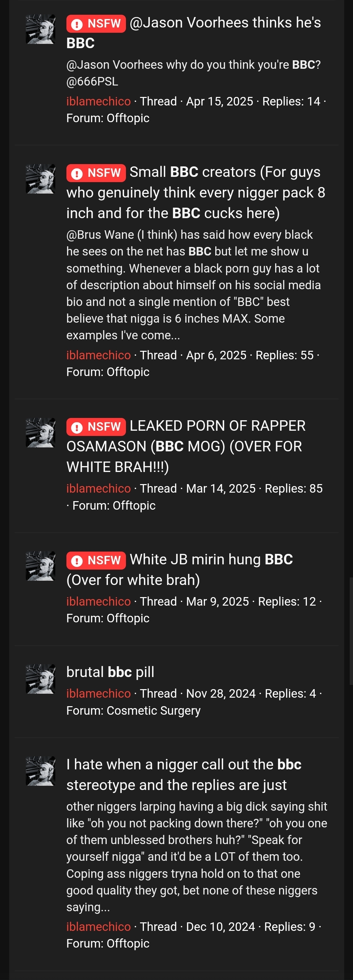The image size is (353, 980).
Task: Visit iblamechico profile on the Apr 6 thread
Action: coord(98,355)
